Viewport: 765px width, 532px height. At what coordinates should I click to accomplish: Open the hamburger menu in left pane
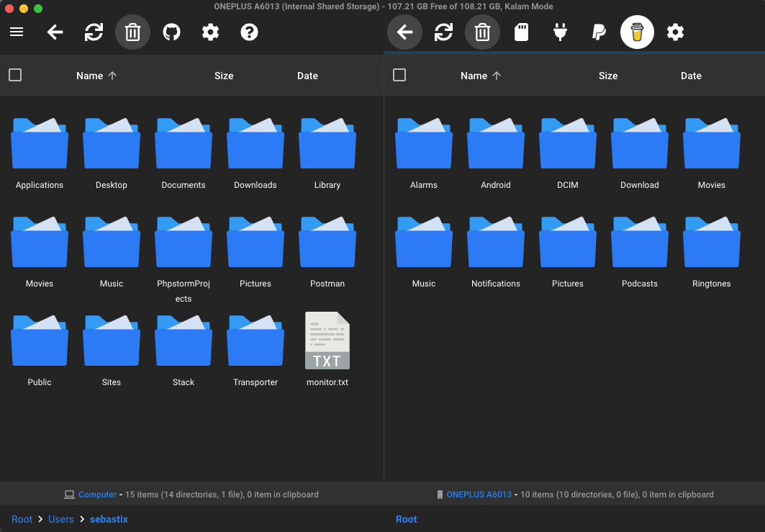17,32
